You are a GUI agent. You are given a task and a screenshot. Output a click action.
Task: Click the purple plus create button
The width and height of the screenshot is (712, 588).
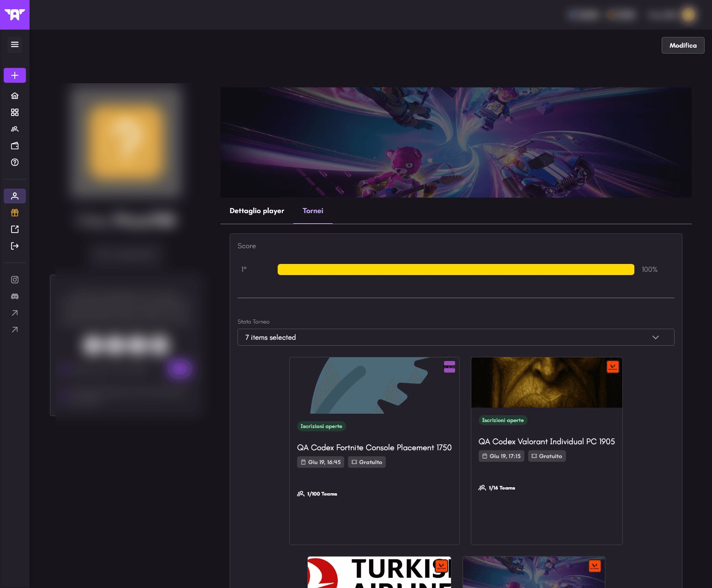pos(15,75)
